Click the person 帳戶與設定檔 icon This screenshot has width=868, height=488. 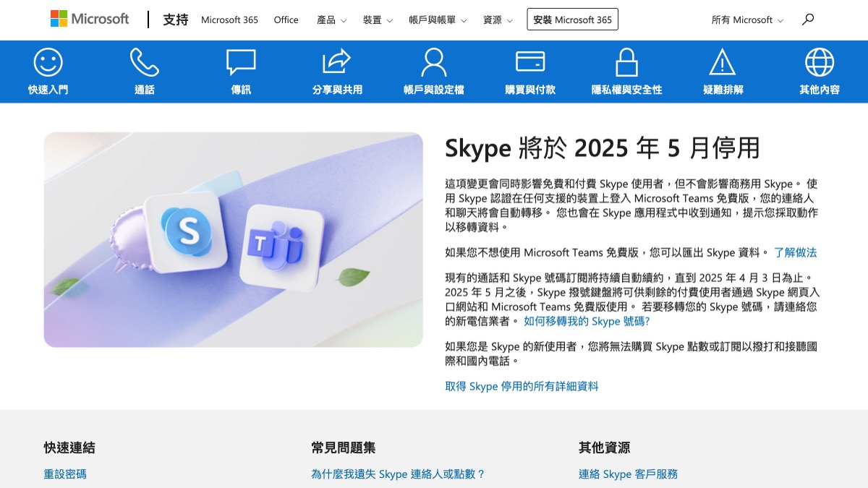(434, 63)
